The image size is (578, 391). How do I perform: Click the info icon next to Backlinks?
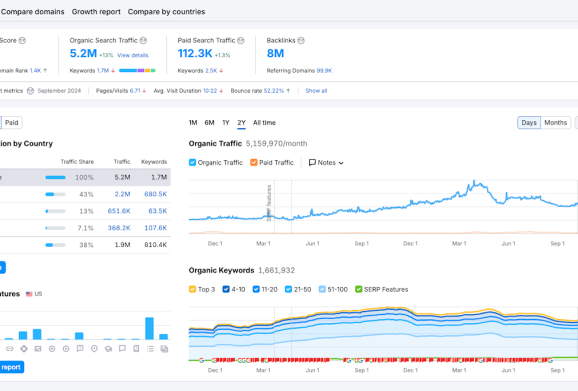click(x=301, y=41)
